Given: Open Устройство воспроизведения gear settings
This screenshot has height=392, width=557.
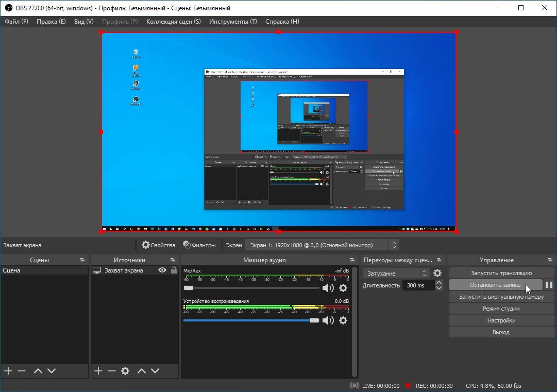Looking at the screenshot, I should tap(343, 320).
